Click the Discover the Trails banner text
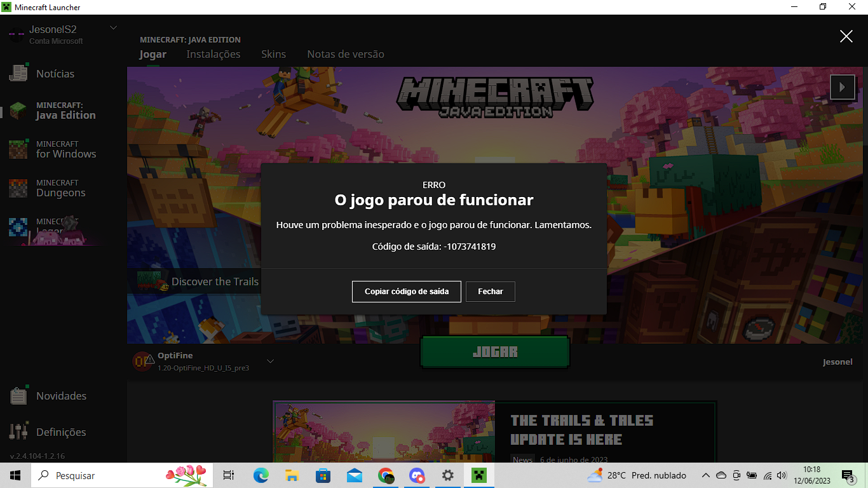The height and width of the screenshot is (488, 868). pos(215,281)
